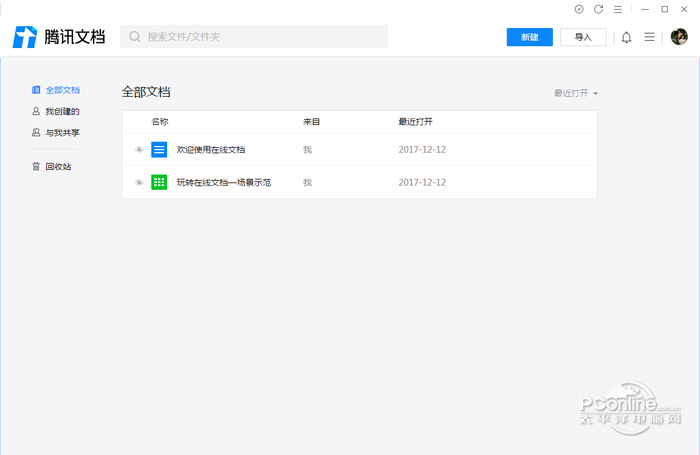700x455 pixels.
Task: Click the 我创建的 person icon
Action: pos(36,111)
